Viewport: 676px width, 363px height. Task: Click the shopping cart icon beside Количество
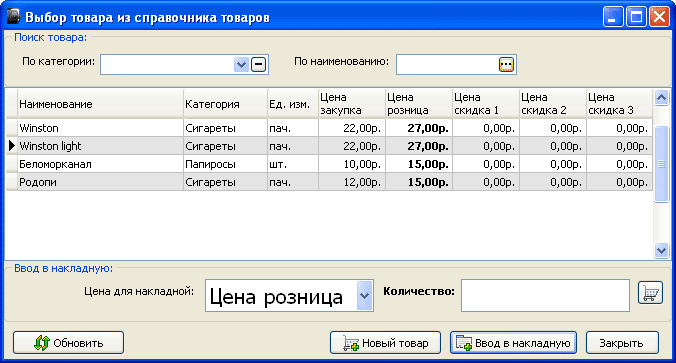pos(650,293)
